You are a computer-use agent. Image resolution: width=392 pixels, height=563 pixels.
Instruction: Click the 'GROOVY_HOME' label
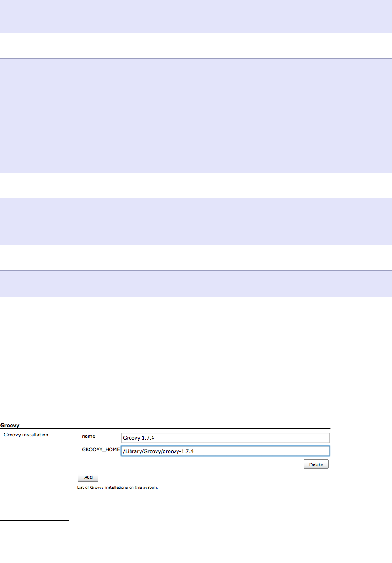point(100,450)
